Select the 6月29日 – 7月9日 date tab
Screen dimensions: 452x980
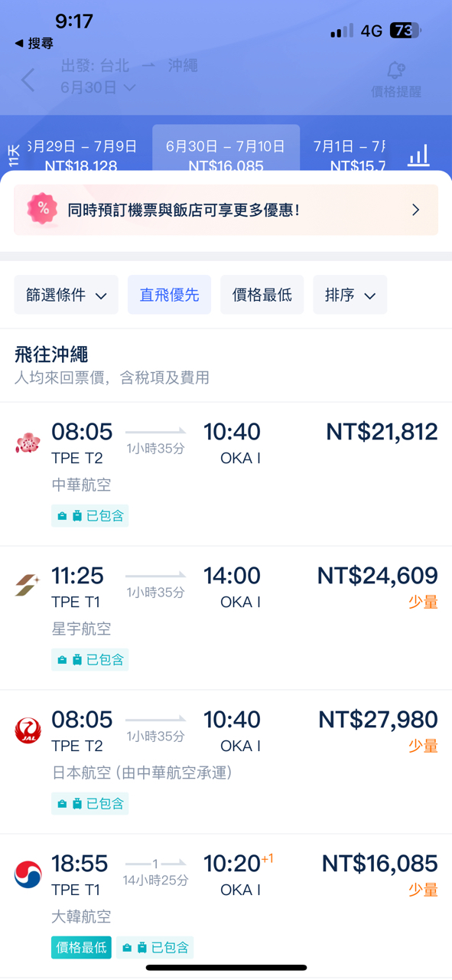(x=81, y=155)
